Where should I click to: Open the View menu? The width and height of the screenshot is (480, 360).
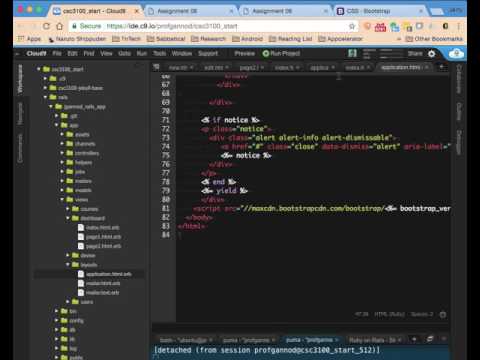click(106, 53)
